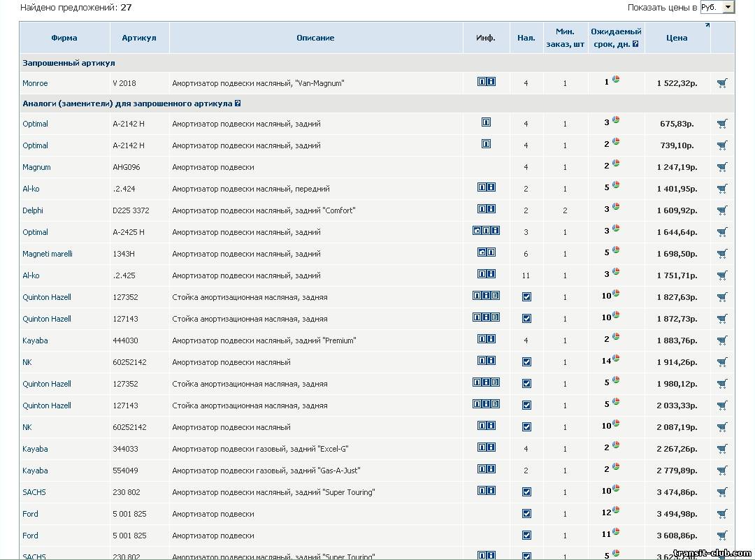The height and width of the screenshot is (560, 755).
Task: Open info icons for Monroe V 2018
Action: click(x=487, y=82)
